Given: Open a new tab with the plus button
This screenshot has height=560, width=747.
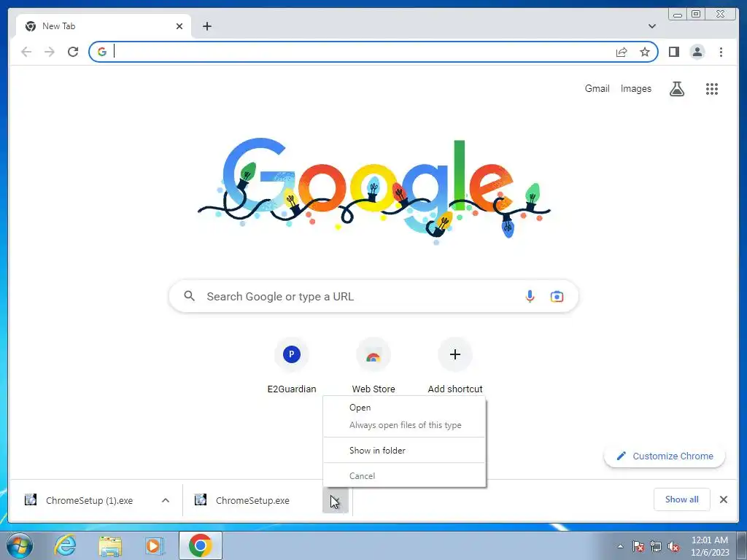Looking at the screenshot, I should 206,26.
